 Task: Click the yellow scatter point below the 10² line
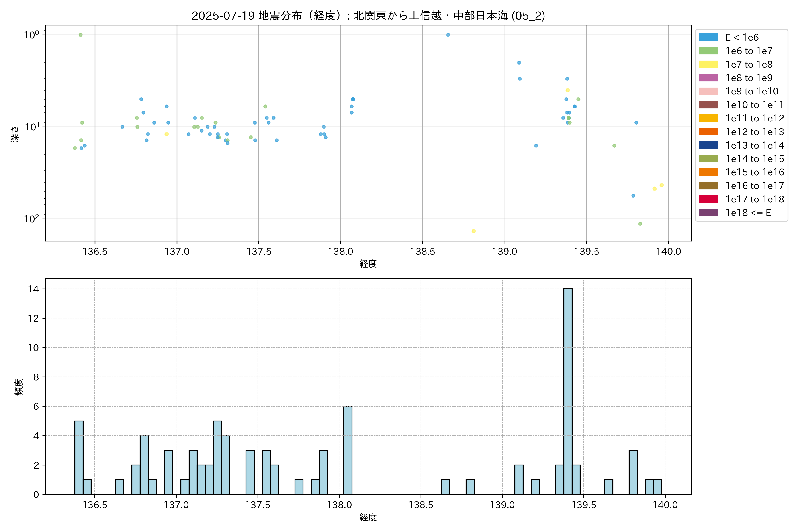click(474, 231)
